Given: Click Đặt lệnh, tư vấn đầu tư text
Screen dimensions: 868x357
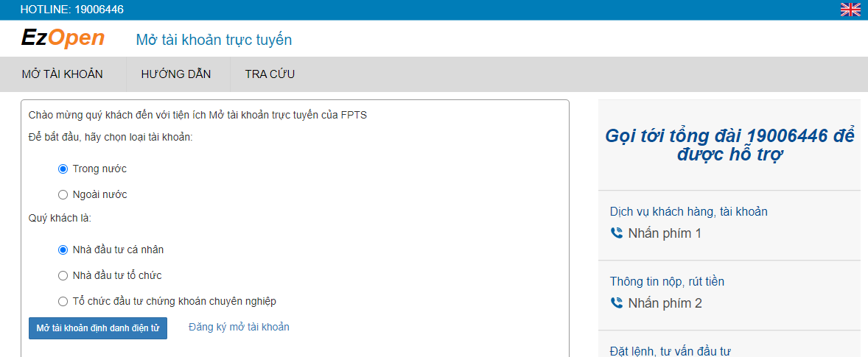Looking at the screenshot, I should 671,351.
